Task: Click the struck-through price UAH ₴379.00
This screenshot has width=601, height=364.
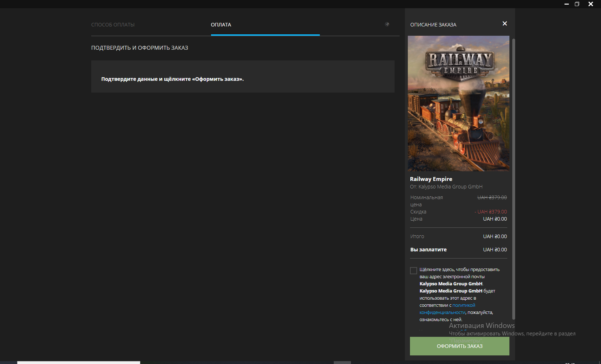Action: point(492,197)
